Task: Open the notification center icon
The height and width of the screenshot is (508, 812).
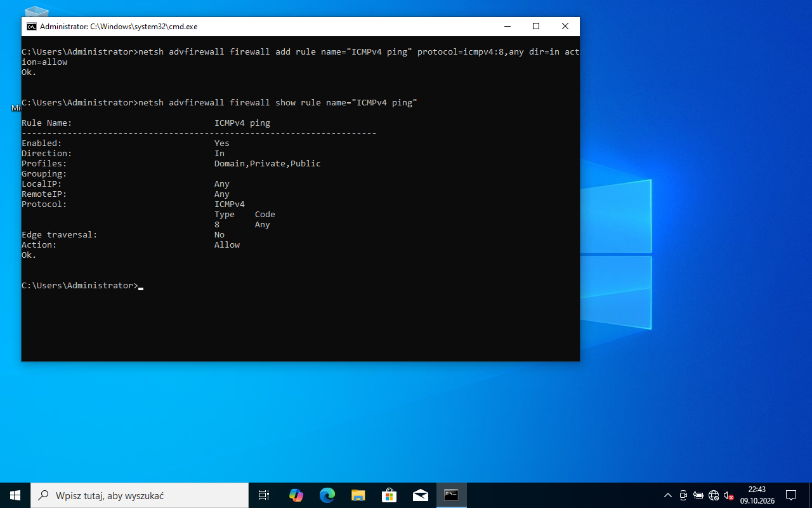Action: (x=791, y=495)
